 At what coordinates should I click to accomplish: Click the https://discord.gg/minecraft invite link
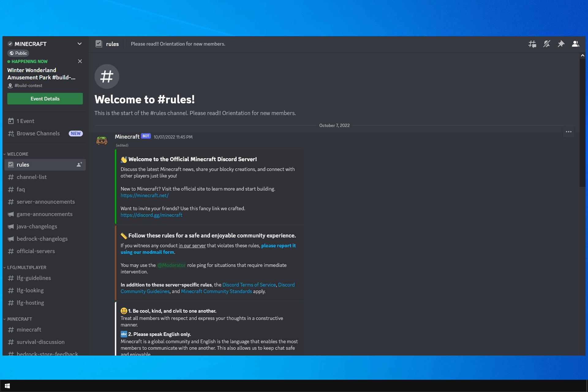point(151,215)
